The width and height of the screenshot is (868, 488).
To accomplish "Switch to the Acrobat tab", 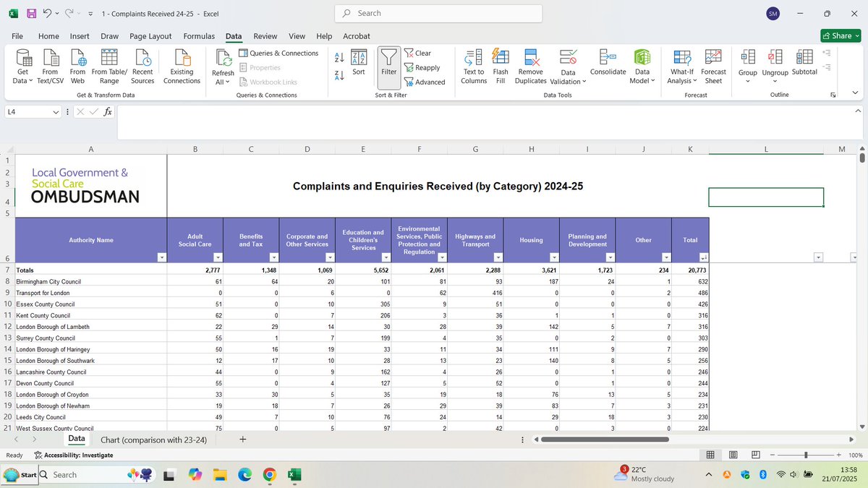I will 357,36.
